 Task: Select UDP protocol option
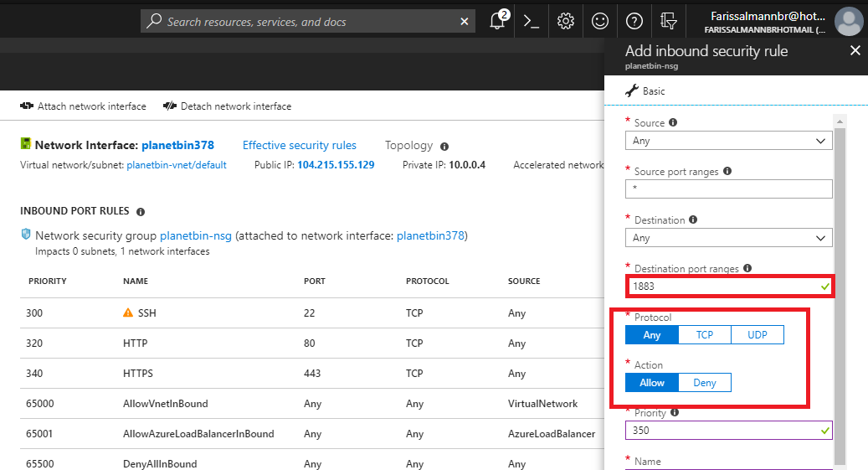pos(758,335)
